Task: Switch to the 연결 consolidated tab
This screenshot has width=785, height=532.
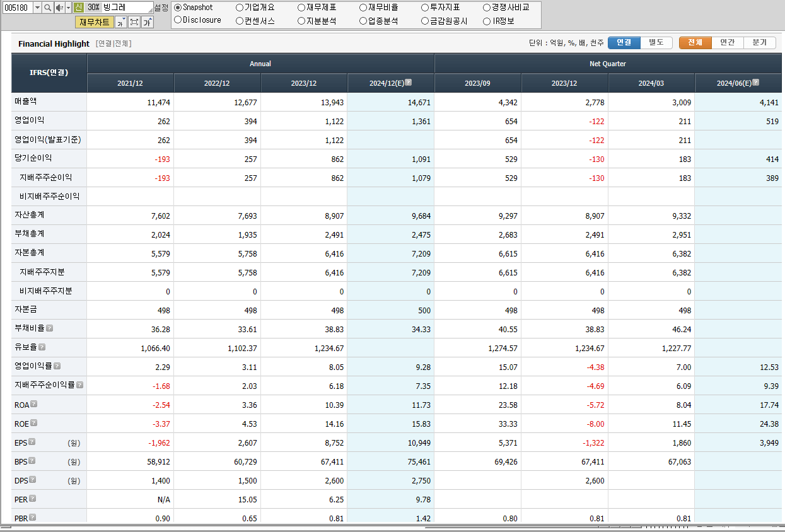Action: [x=624, y=43]
